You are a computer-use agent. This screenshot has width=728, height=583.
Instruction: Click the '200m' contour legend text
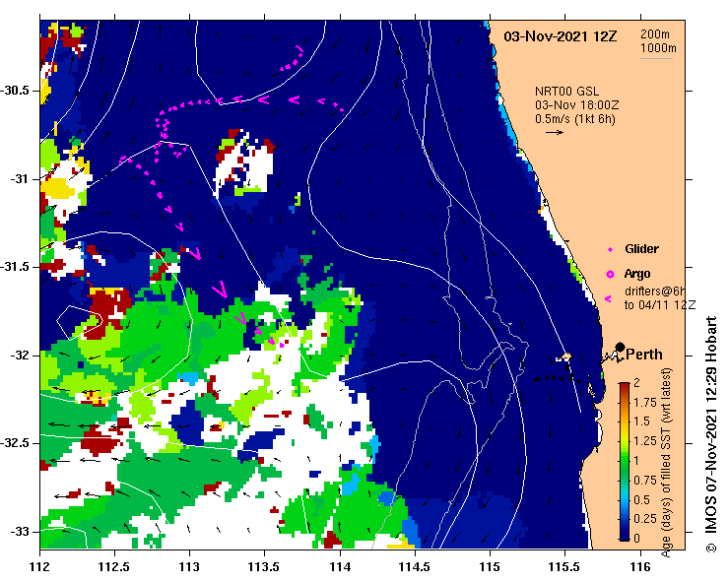coord(655,33)
